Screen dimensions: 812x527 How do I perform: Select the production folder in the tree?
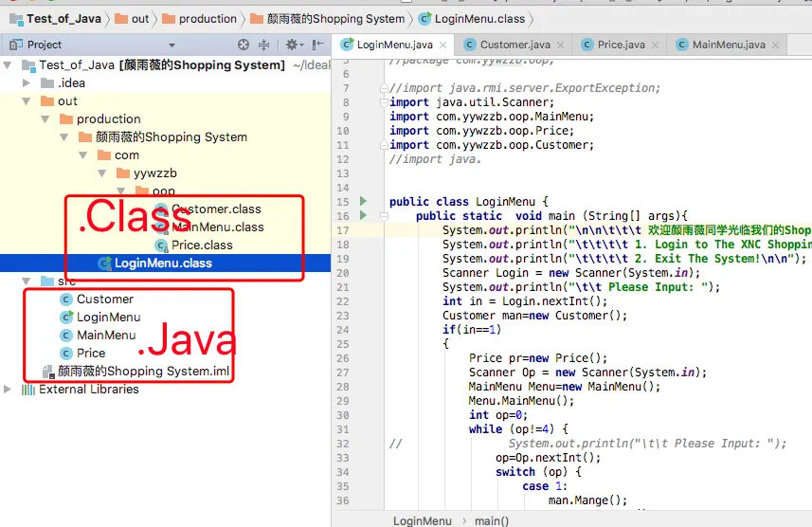(x=109, y=119)
